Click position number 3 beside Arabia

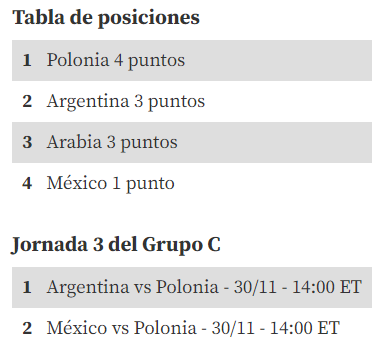[x=27, y=142]
